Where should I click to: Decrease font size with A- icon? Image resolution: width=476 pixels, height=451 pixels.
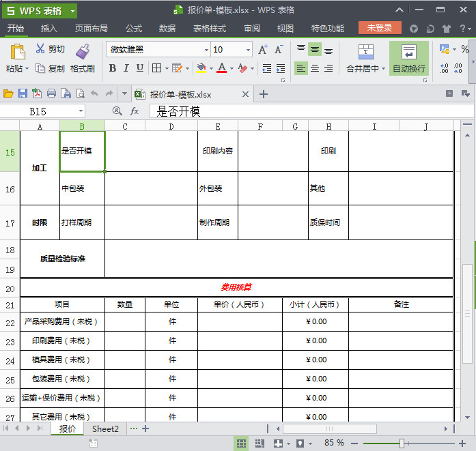click(x=279, y=49)
